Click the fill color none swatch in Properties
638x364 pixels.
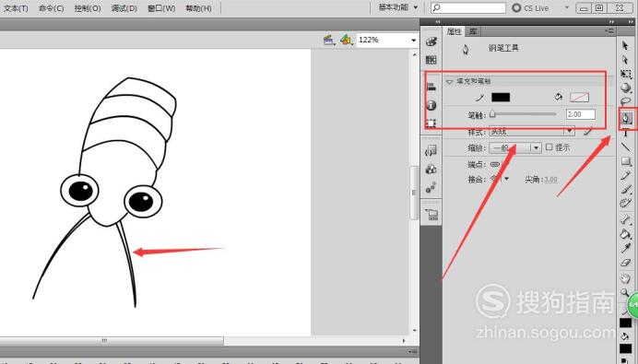[x=579, y=97]
